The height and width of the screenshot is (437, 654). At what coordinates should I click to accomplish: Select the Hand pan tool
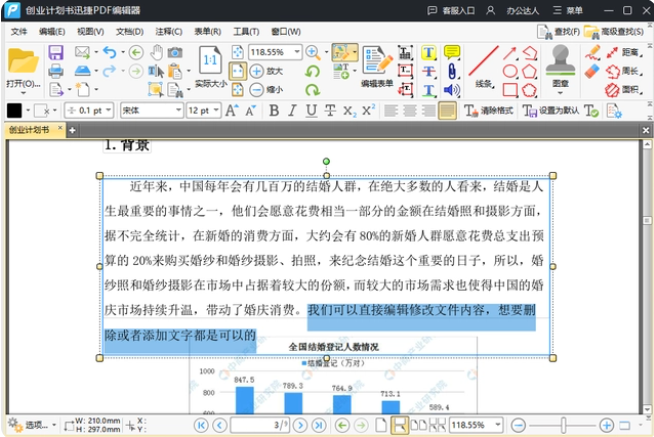157,53
